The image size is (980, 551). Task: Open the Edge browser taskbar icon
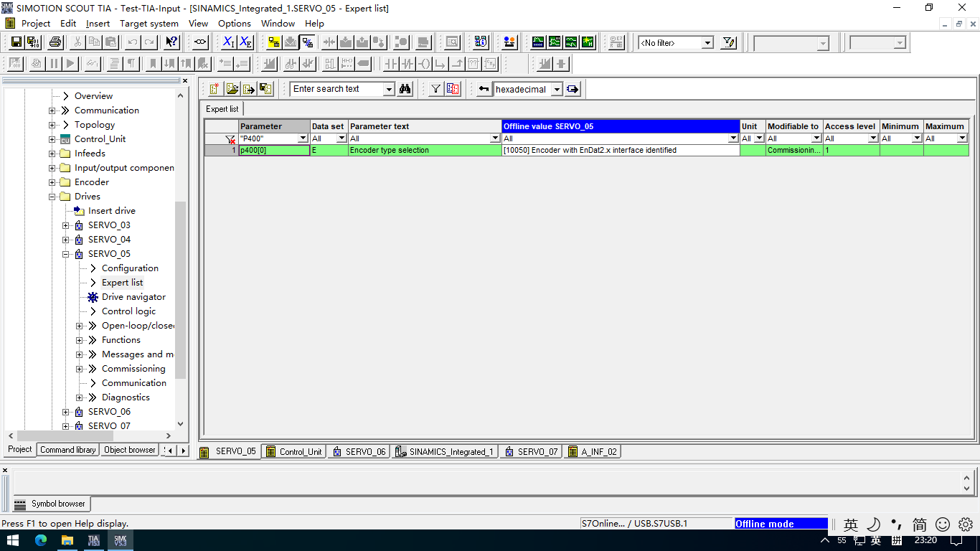pyautogui.click(x=40, y=540)
